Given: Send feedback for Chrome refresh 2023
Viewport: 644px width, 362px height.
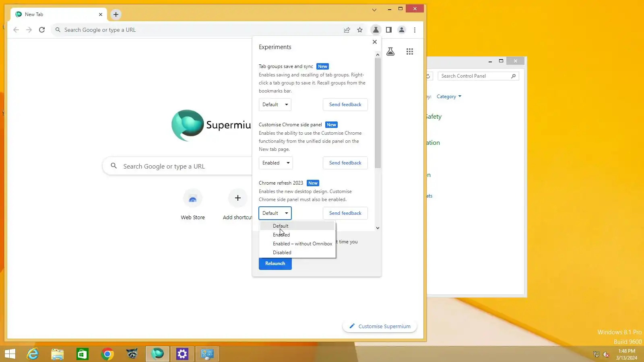Looking at the screenshot, I should (345, 213).
